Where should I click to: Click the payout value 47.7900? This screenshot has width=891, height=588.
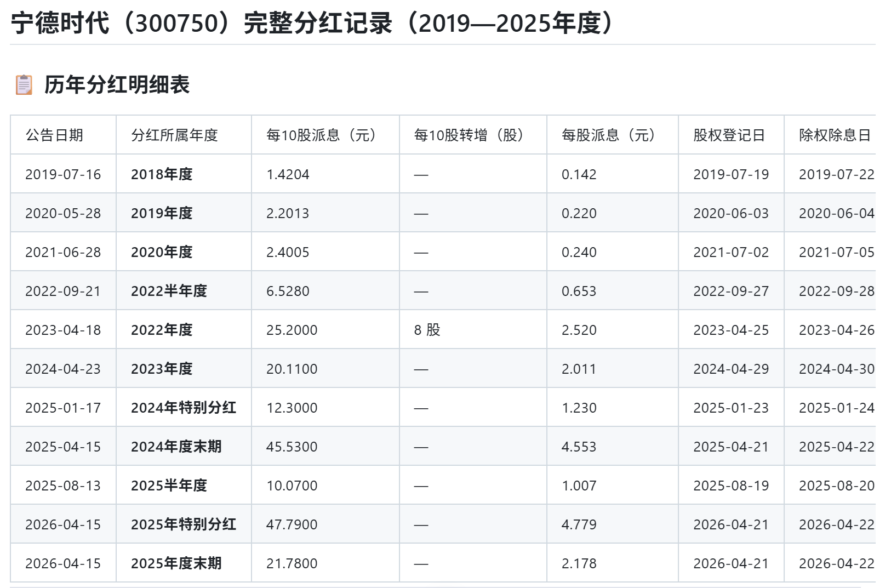(x=292, y=524)
